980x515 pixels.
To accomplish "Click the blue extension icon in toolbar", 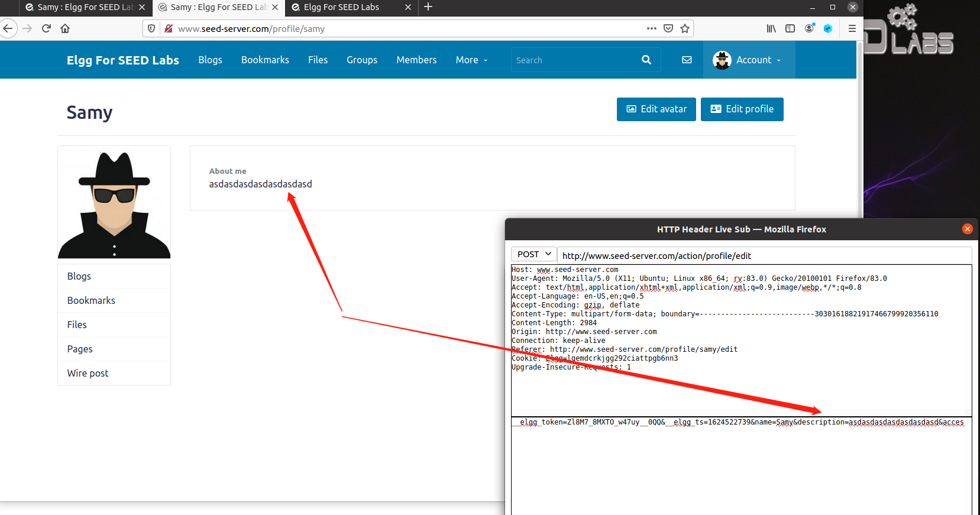I will (828, 28).
